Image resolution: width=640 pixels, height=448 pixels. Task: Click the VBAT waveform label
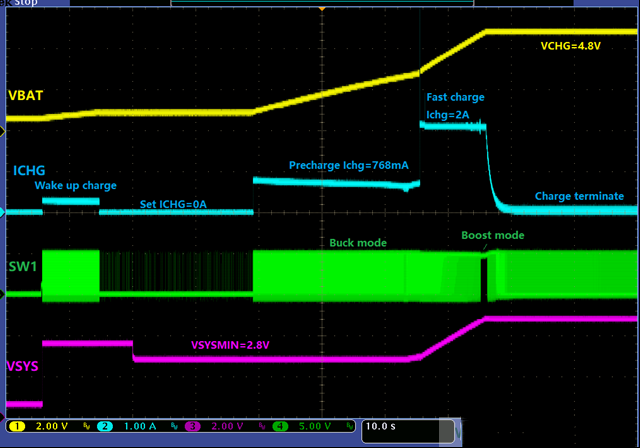[x=26, y=95]
